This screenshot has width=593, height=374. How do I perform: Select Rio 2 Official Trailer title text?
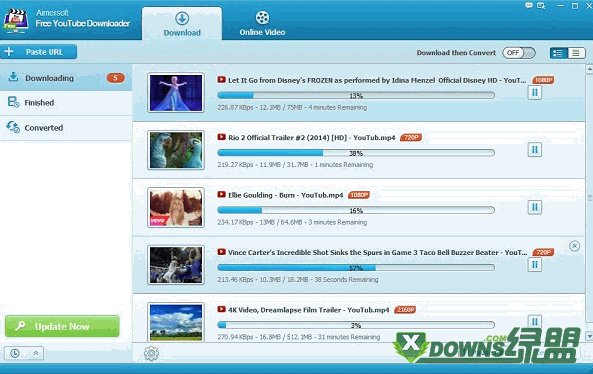(312, 138)
